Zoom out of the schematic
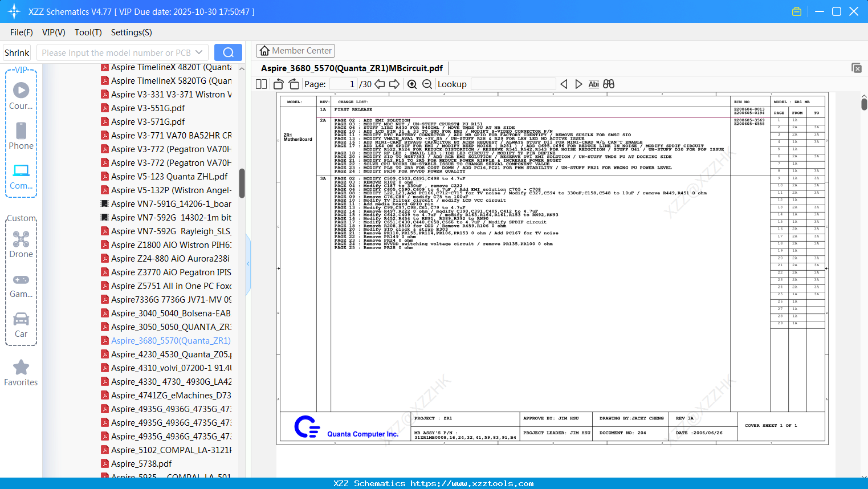Image resolution: width=868 pixels, height=489 pixels. coord(427,84)
